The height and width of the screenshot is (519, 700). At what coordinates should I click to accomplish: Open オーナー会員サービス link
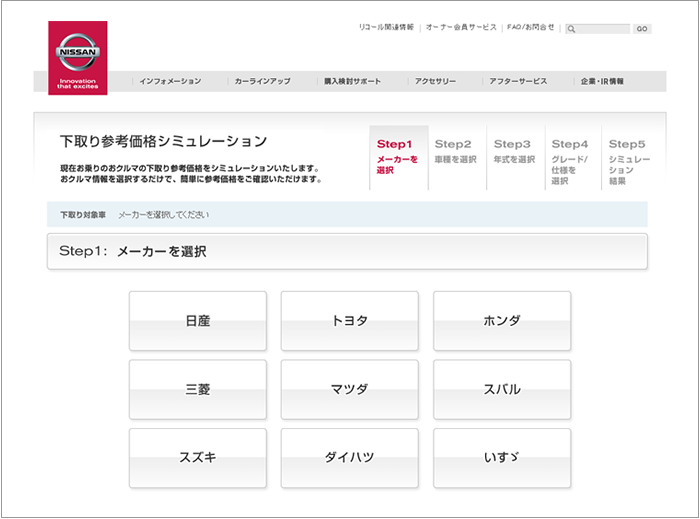pos(460,28)
